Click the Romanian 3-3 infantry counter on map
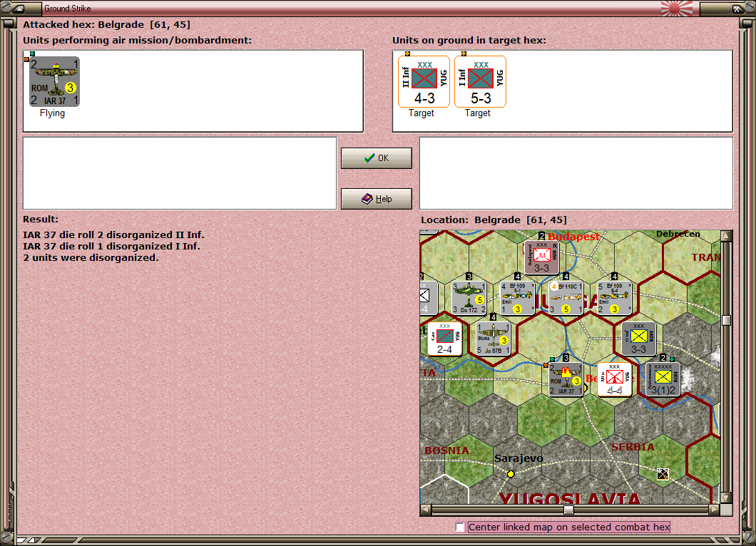This screenshot has height=546, width=756. point(638,339)
